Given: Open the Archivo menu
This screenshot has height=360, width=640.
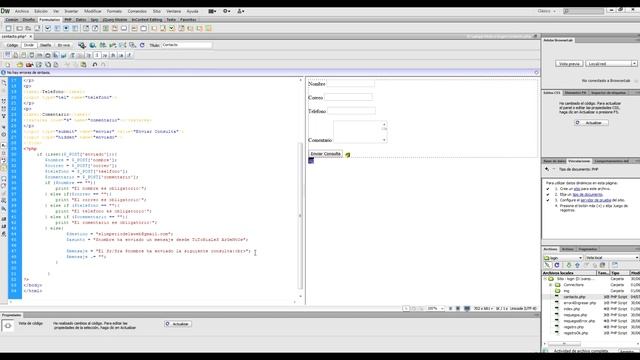Looking at the screenshot, I should click(22, 11).
